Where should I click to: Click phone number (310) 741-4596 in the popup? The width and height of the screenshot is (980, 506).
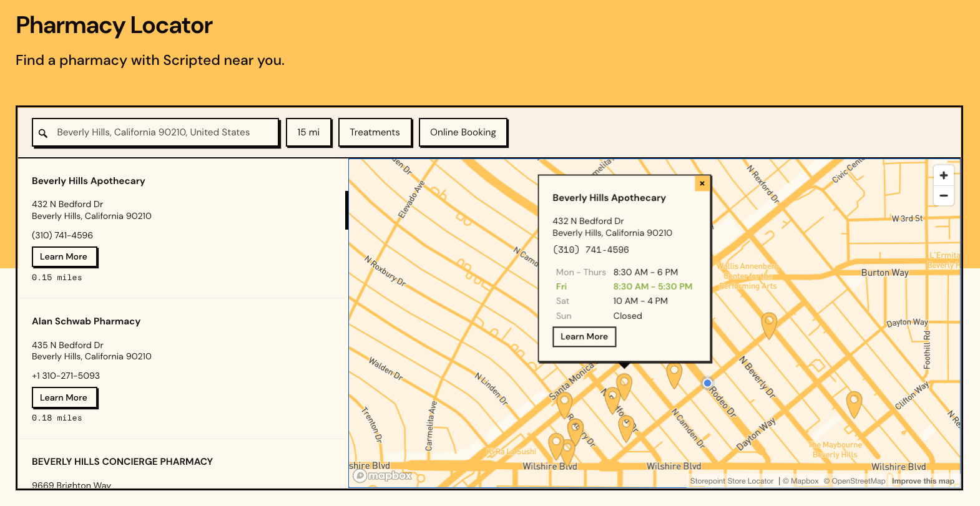point(590,250)
